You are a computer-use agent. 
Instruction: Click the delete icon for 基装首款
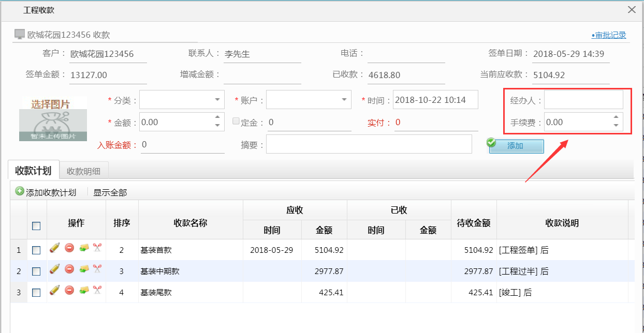[69, 249]
